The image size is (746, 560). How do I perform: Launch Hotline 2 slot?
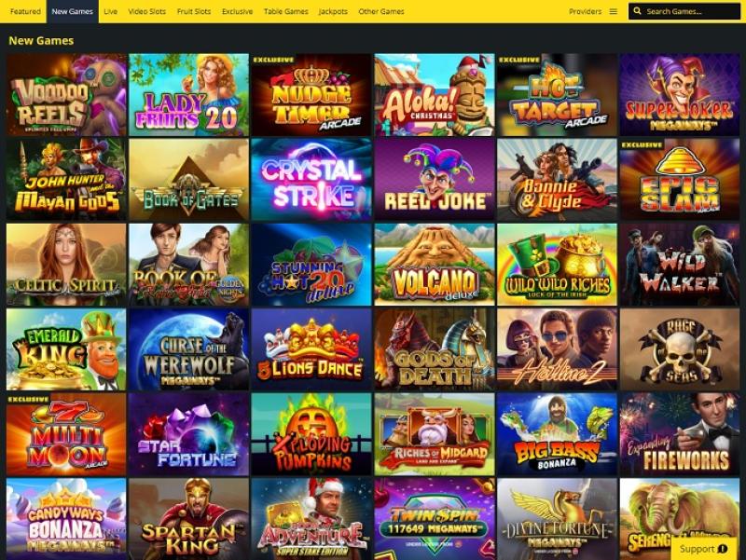(x=557, y=349)
